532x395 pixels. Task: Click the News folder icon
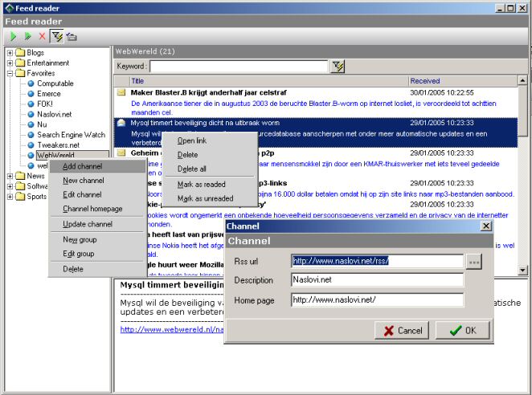[21, 176]
